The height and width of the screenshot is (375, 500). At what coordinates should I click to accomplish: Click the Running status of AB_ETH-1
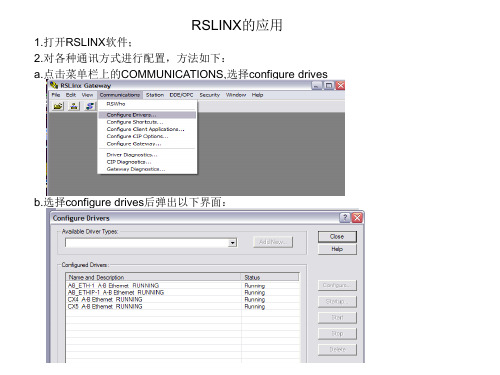255,286
